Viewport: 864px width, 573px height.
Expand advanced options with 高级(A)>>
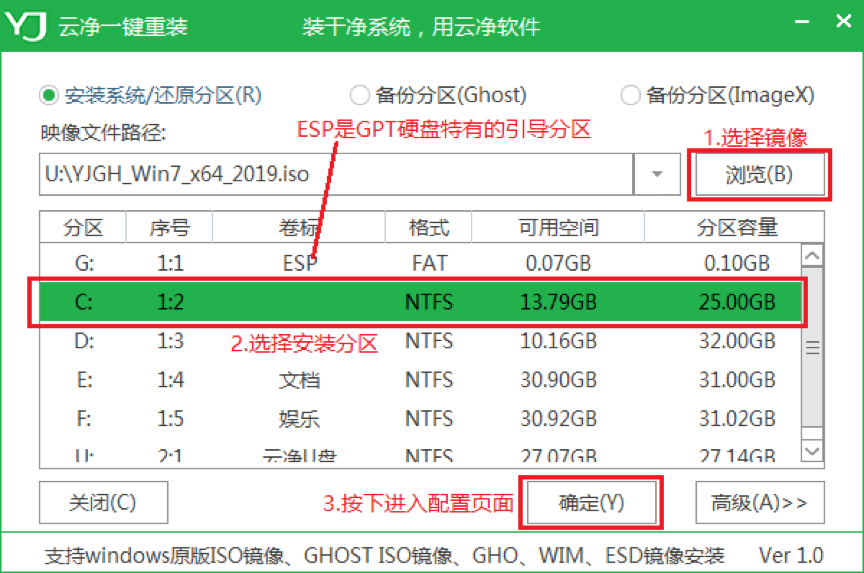759,502
